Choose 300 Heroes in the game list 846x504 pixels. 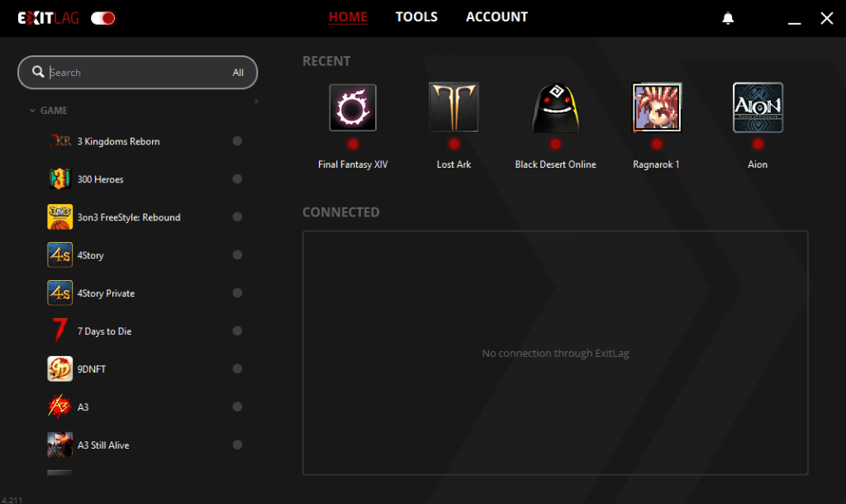click(x=100, y=179)
